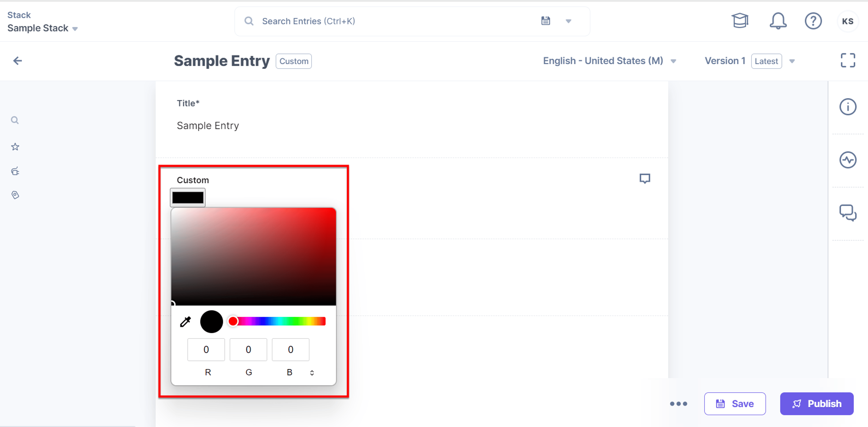Click the Sample Entry page heading
This screenshot has height=427, width=868.
pyautogui.click(x=222, y=61)
